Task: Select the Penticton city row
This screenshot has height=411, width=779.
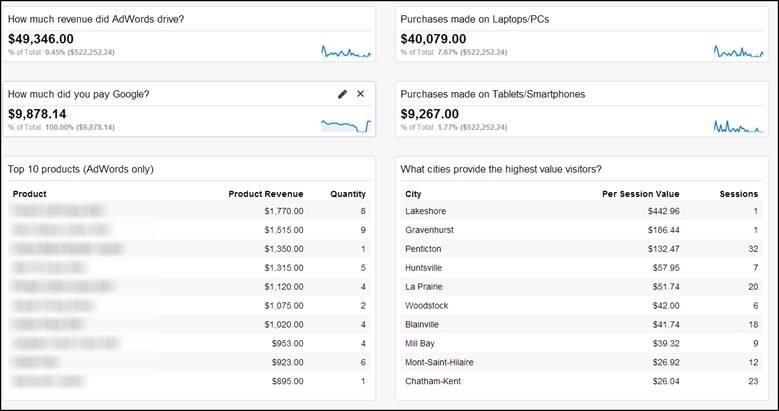Action: 425,249
